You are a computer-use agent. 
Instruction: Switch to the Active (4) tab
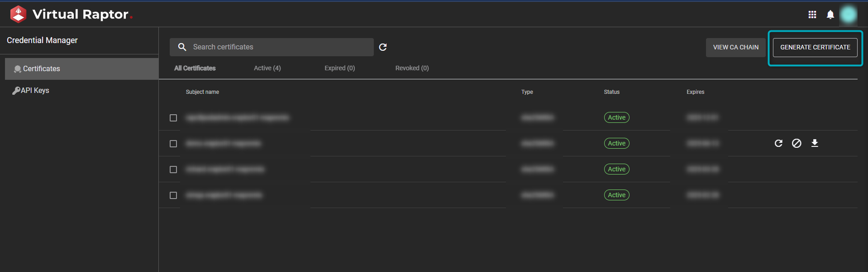pos(267,68)
